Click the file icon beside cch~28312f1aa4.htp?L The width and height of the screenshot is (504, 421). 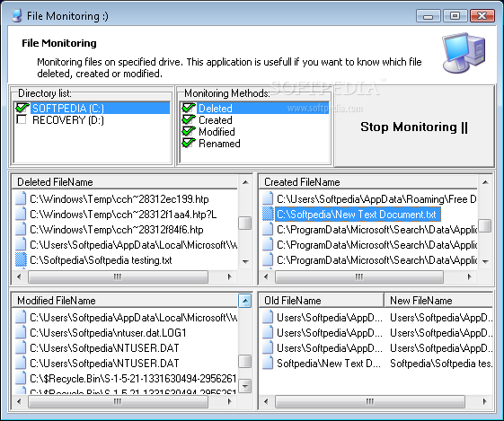[21, 214]
